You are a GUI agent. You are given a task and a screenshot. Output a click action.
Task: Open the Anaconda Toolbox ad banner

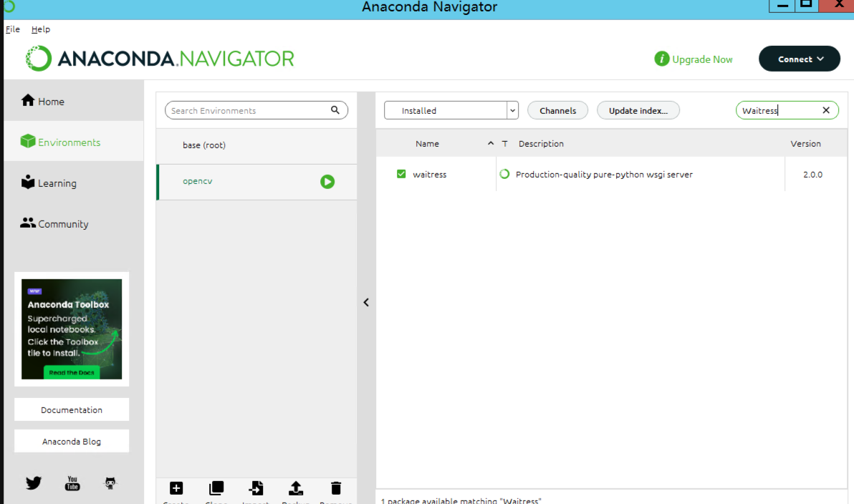coord(72,329)
